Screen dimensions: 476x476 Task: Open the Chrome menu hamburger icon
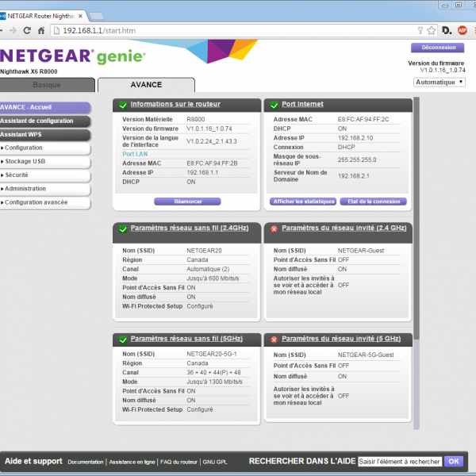click(475, 31)
